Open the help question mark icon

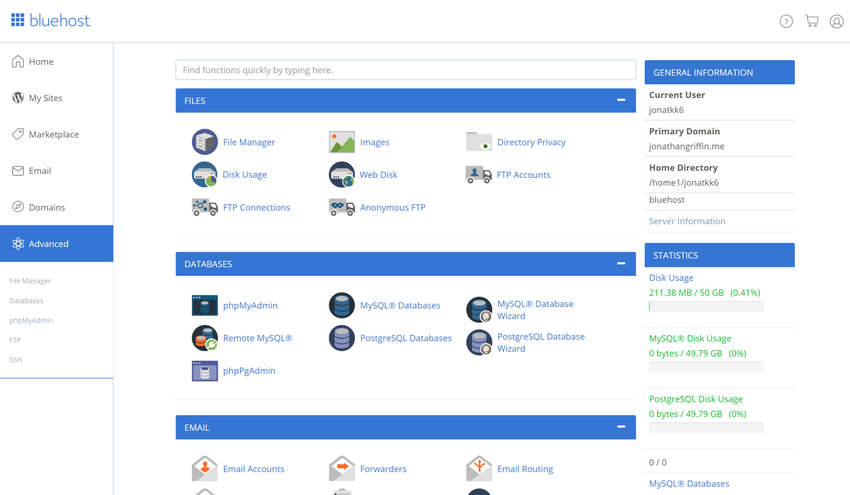click(786, 21)
